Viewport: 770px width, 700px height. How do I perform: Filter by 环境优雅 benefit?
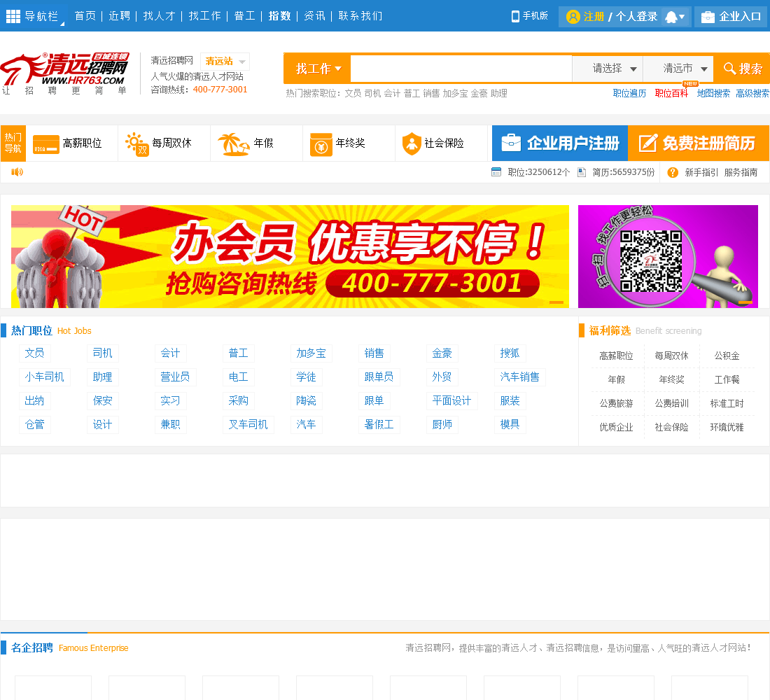(x=727, y=428)
